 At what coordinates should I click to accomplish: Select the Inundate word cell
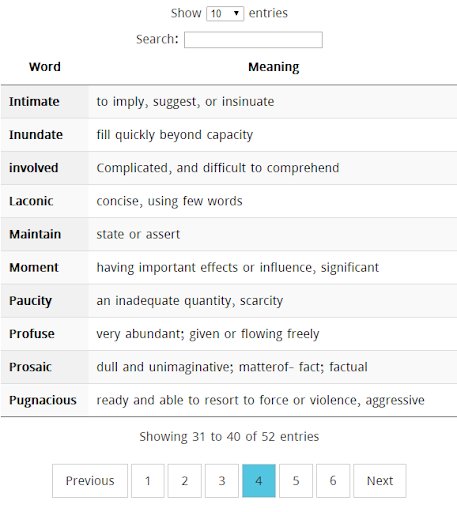click(45, 135)
